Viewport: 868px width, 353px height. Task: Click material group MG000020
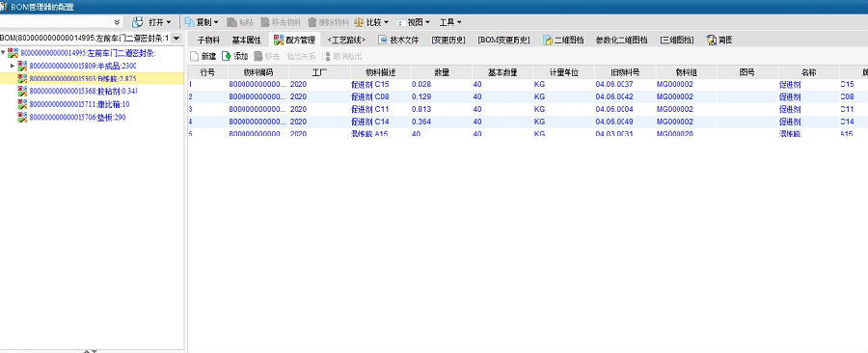point(675,133)
